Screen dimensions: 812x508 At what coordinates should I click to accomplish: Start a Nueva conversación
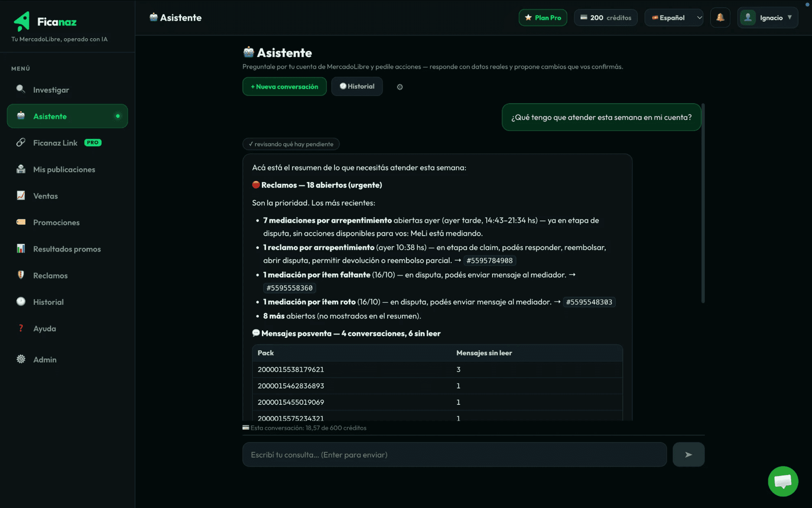284,87
